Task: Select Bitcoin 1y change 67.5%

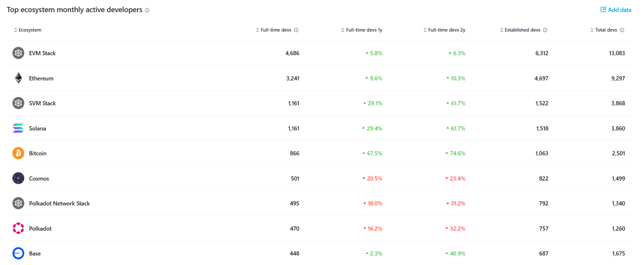Action: click(372, 153)
